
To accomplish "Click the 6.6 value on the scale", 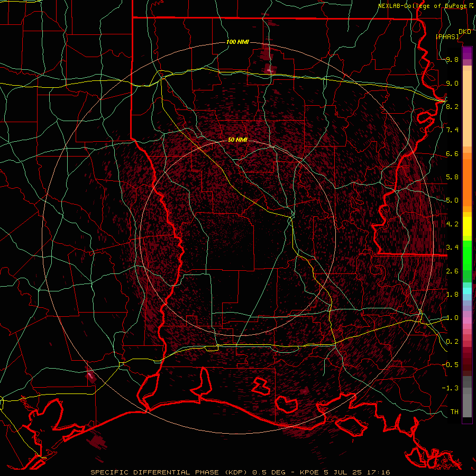I will point(452,153).
